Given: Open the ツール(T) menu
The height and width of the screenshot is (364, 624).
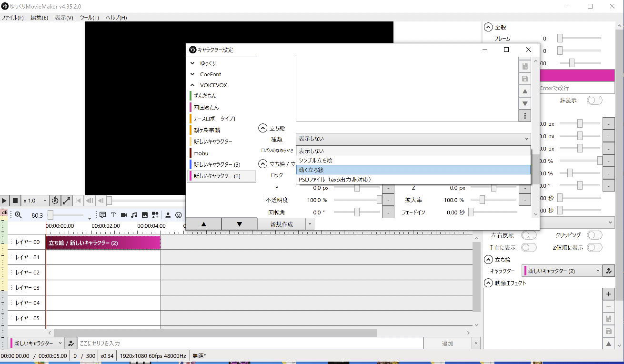Looking at the screenshot, I should coord(89,18).
